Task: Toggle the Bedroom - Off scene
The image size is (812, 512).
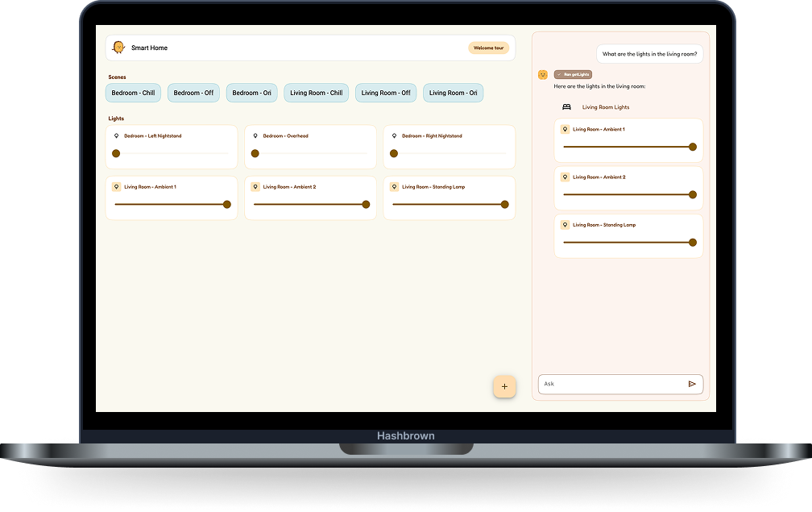Action: (193, 93)
